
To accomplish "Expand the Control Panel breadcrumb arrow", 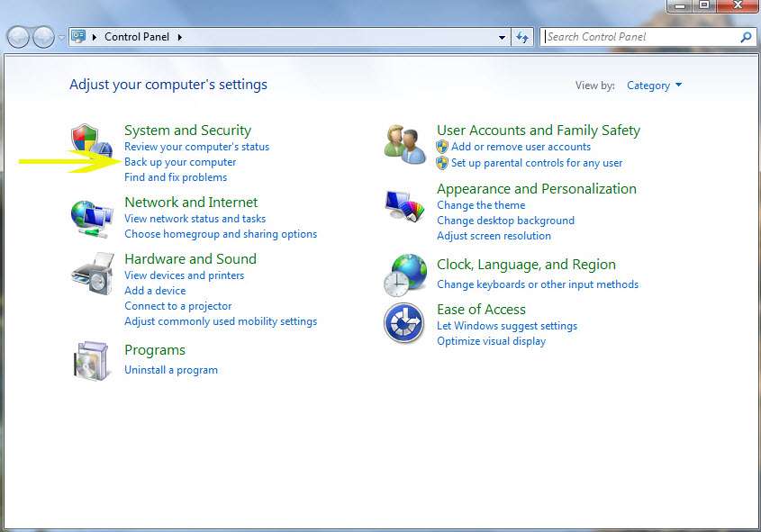I will (x=179, y=37).
